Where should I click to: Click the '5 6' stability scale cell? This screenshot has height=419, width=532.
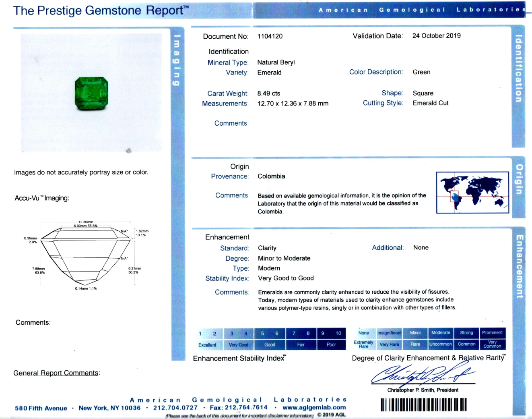(270, 333)
